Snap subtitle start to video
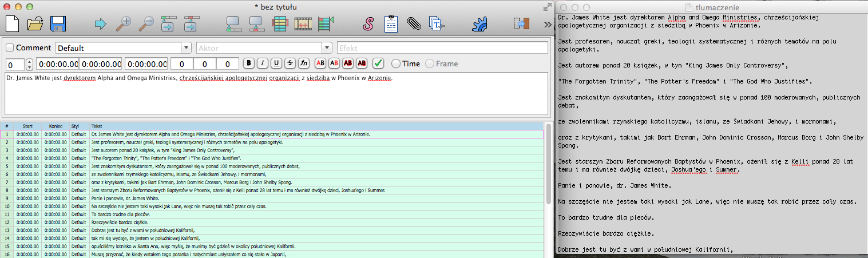The image size is (868, 258). coord(233,24)
